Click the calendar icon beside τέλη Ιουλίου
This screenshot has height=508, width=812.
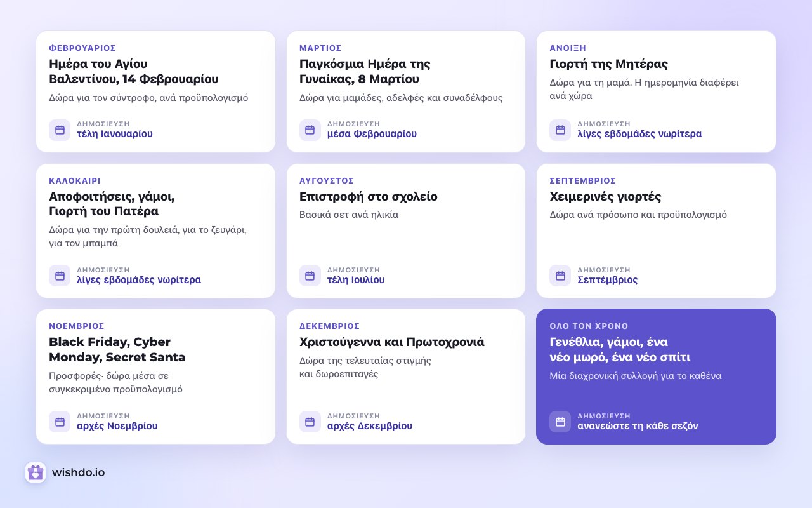click(x=310, y=276)
